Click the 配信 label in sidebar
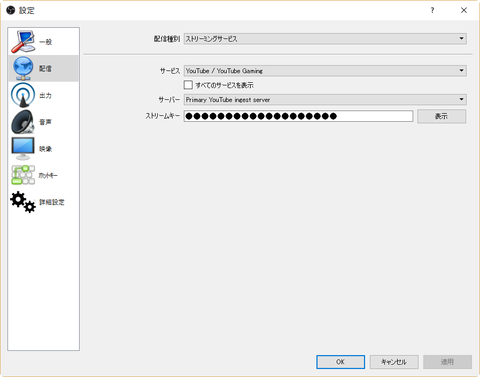The image size is (480, 377). (46, 69)
